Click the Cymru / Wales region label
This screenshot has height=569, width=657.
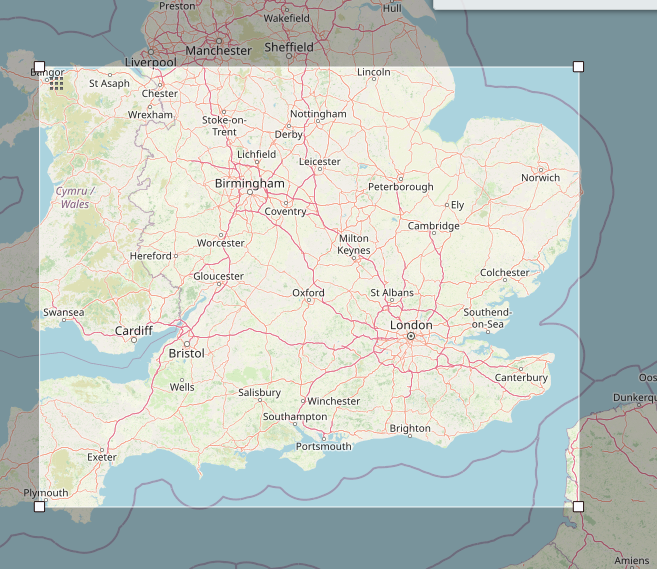click(x=73, y=197)
